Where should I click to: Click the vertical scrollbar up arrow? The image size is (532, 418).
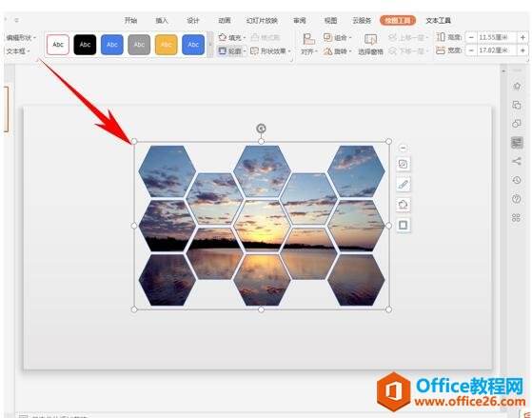pyautogui.click(x=503, y=71)
